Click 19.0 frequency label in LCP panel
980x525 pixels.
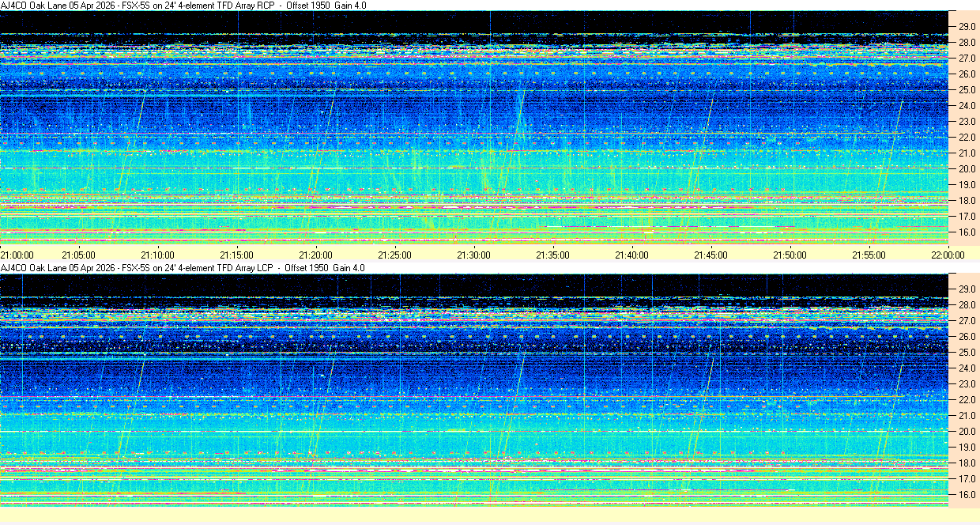tap(967, 448)
